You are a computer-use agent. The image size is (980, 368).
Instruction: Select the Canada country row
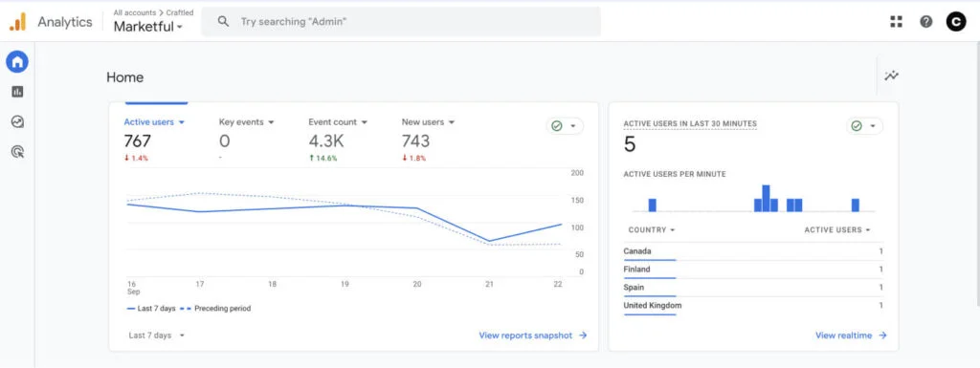point(753,252)
